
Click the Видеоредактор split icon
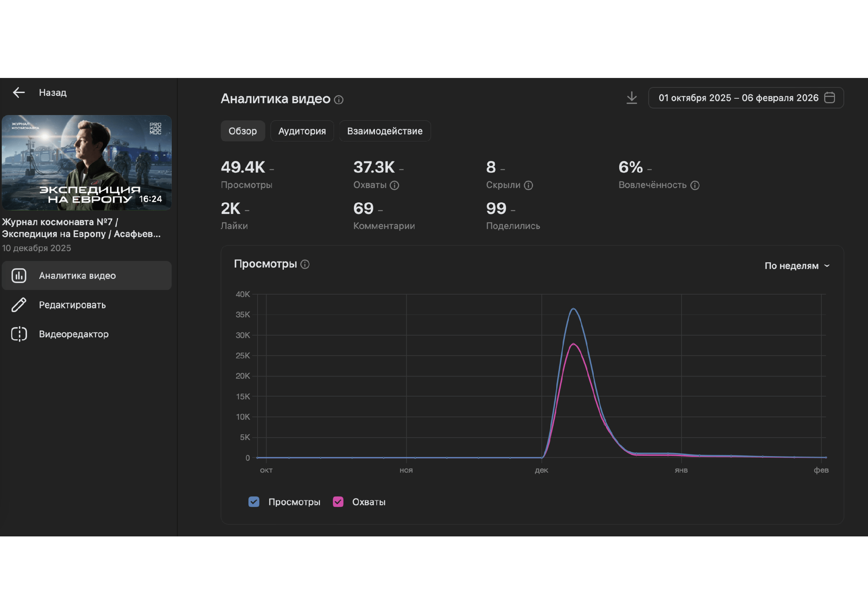click(19, 334)
